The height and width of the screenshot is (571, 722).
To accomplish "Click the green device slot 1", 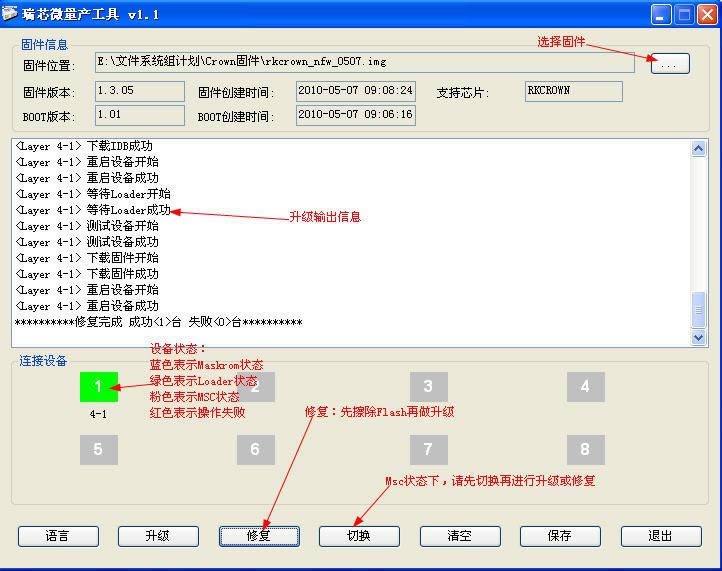I will (98, 386).
